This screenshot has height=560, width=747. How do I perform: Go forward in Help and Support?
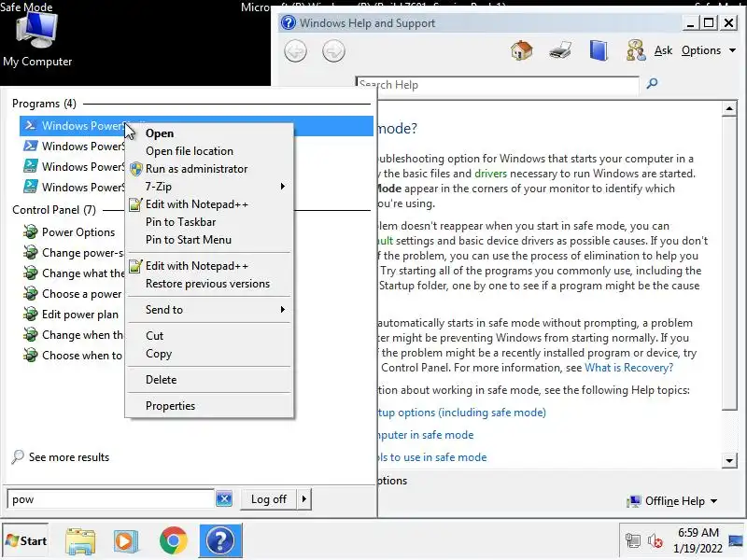click(333, 51)
